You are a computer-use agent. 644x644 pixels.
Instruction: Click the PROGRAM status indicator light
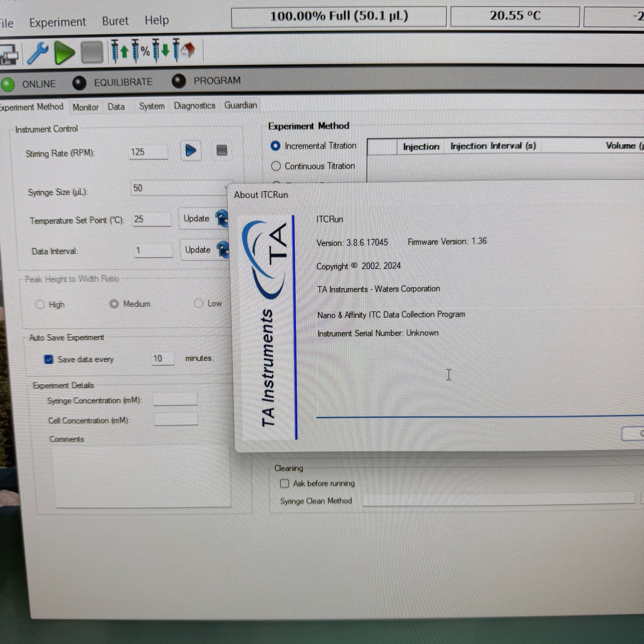[179, 81]
